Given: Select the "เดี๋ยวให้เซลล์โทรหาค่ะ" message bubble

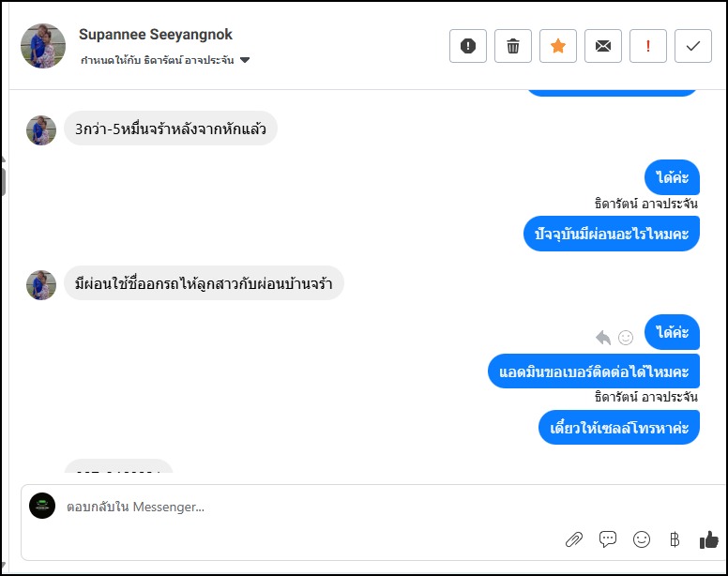Looking at the screenshot, I should click(x=619, y=428).
